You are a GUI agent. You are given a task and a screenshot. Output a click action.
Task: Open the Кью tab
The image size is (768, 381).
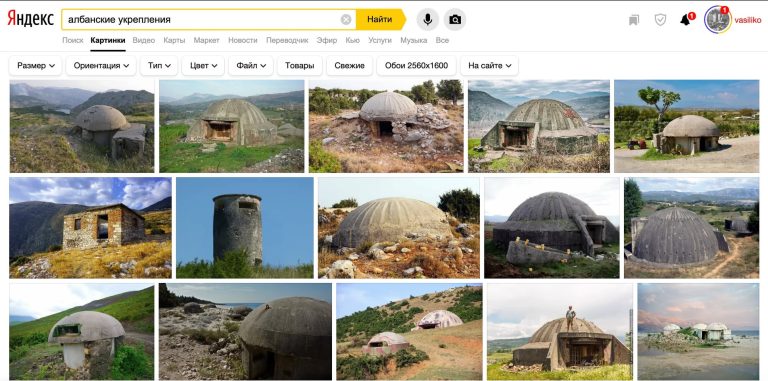pos(353,41)
